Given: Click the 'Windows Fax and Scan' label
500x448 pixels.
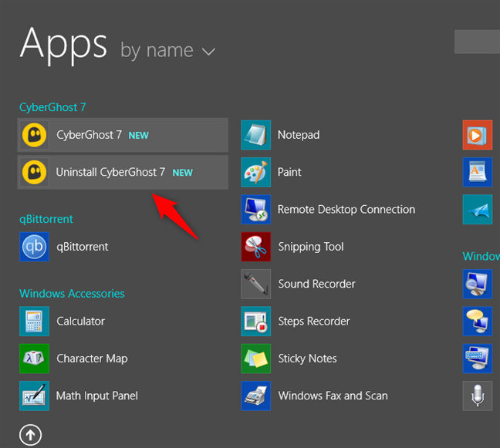Looking at the screenshot, I should [x=333, y=396].
